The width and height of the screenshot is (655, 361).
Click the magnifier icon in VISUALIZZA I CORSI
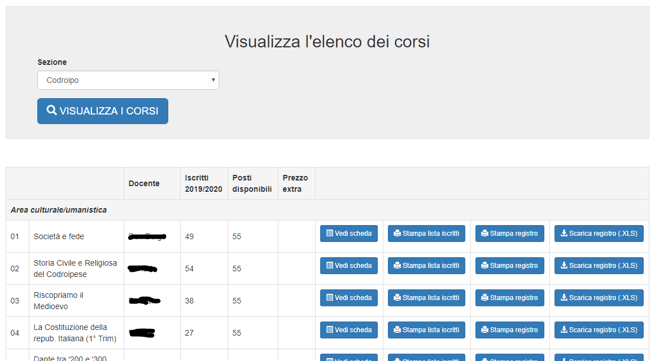[51, 110]
